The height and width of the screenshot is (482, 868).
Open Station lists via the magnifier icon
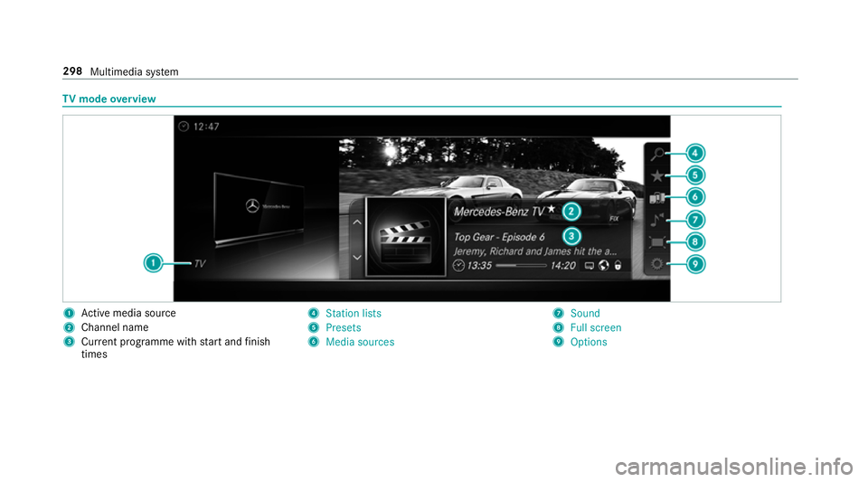pos(656,154)
